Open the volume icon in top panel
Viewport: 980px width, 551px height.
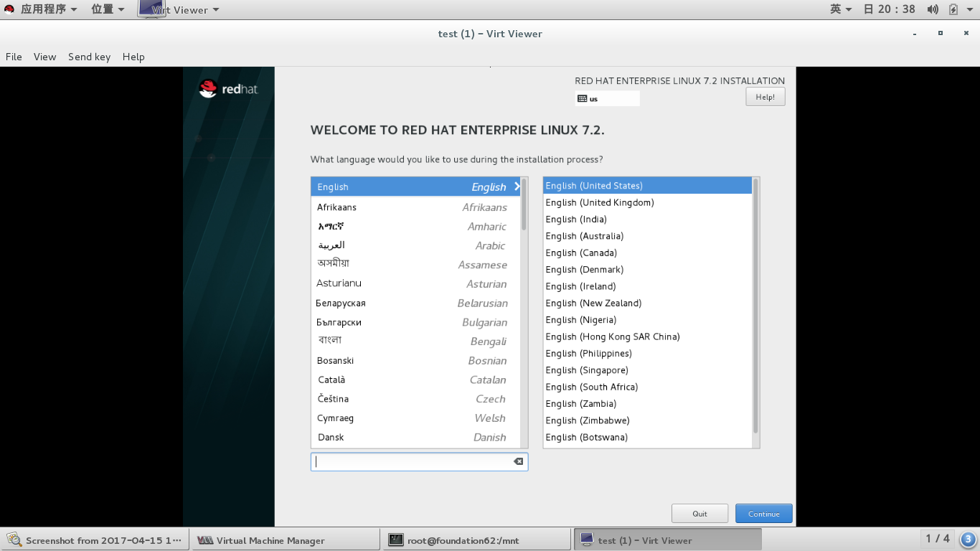tap(933, 9)
